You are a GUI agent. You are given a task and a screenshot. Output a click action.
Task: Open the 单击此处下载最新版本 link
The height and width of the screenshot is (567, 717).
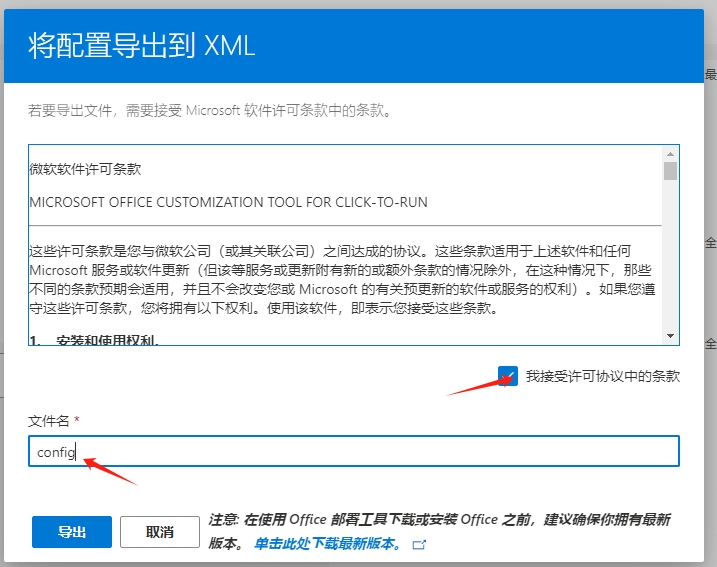click(327, 544)
